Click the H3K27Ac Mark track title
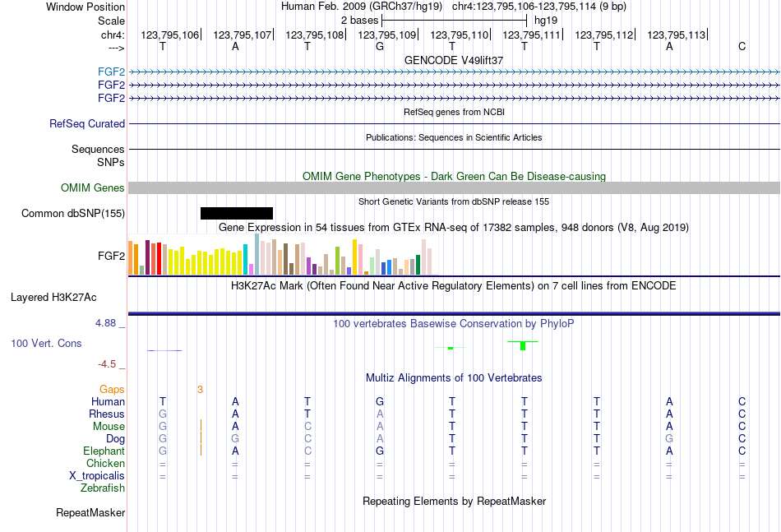Image resolution: width=781 pixels, height=532 pixels. tap(454, 286)
